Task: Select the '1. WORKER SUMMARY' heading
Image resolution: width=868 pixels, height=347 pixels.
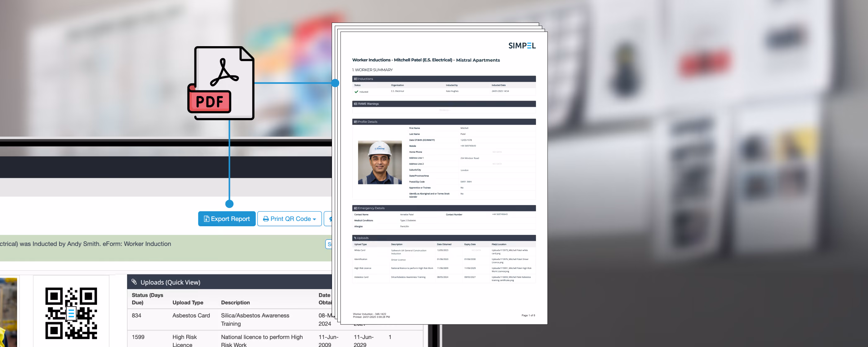Action: (372, 70)
